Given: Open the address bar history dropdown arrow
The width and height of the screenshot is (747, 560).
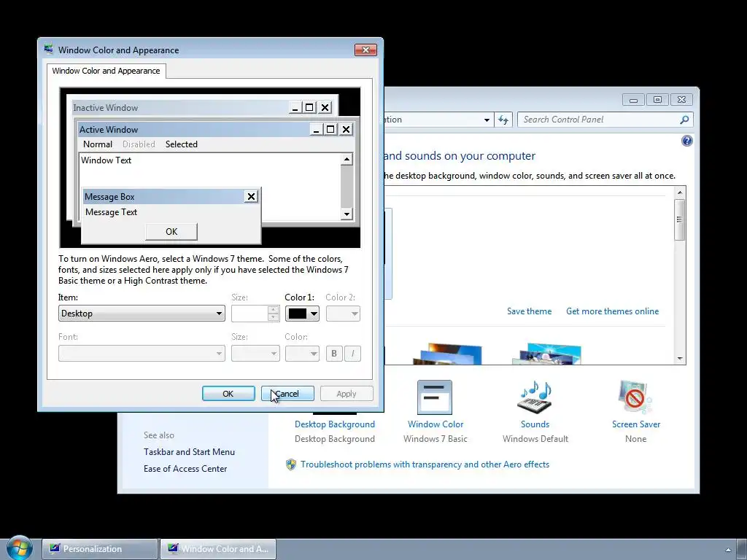Looking at the screenshot, I should pyautogui.click(x=487, y=120).
